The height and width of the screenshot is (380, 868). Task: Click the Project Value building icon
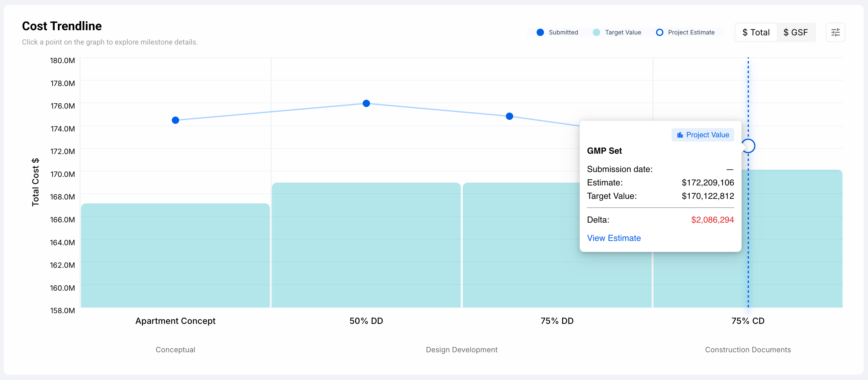[680, 135]
